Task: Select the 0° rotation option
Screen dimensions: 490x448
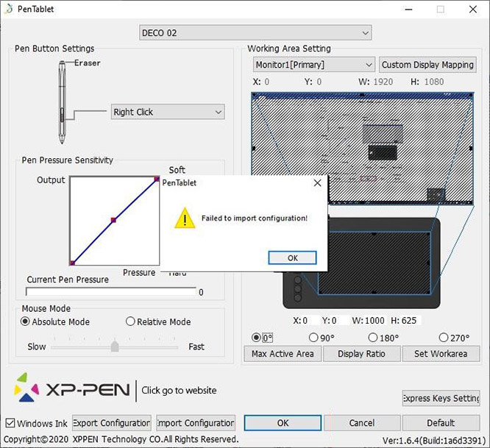Action: [x=256, y=338]
